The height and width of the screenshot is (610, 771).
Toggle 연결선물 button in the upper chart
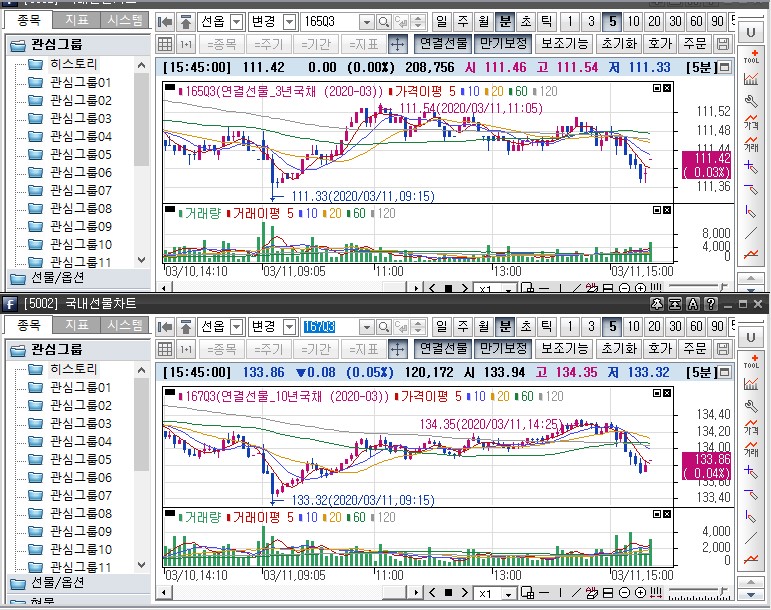(442, 44)
